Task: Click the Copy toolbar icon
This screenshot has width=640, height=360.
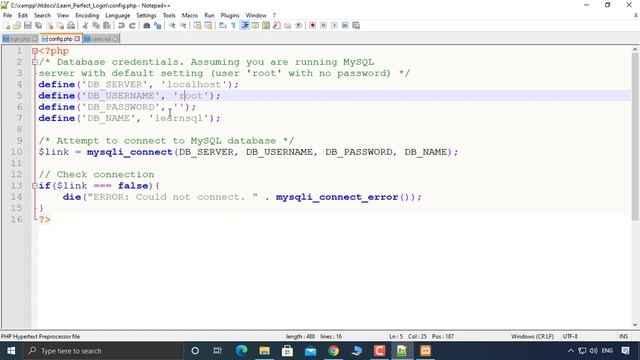Action: click(96, 25)
